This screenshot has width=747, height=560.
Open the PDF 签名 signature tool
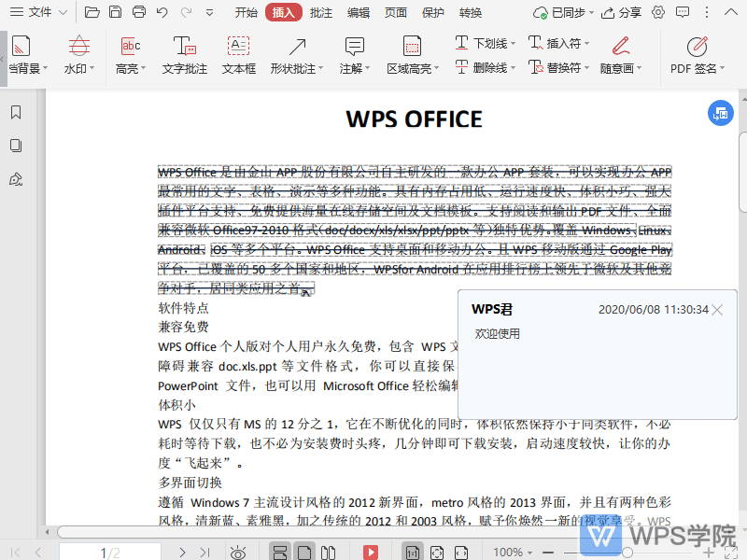(698, 55)
